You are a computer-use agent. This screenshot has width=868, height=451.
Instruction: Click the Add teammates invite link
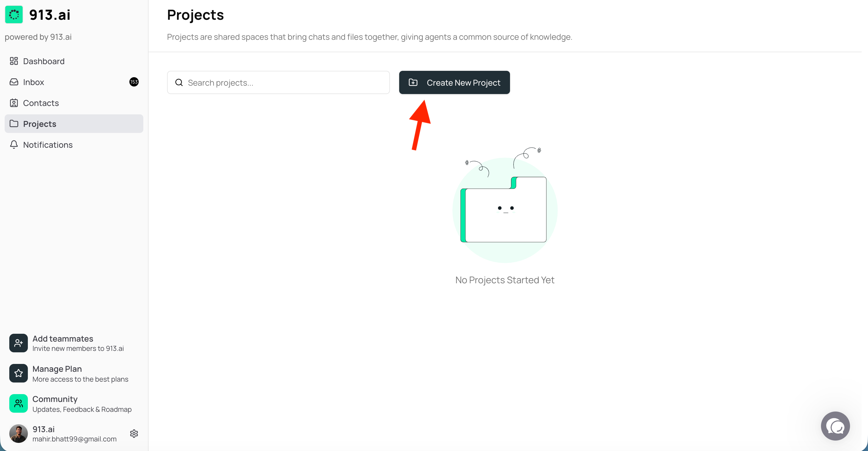(78, 343)
